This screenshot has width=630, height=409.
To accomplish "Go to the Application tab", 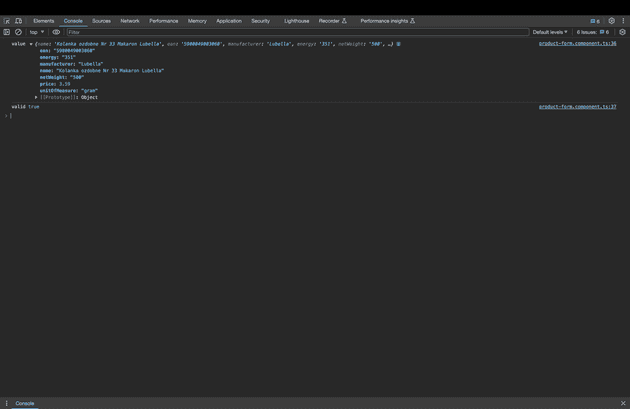I will [229, 21].
